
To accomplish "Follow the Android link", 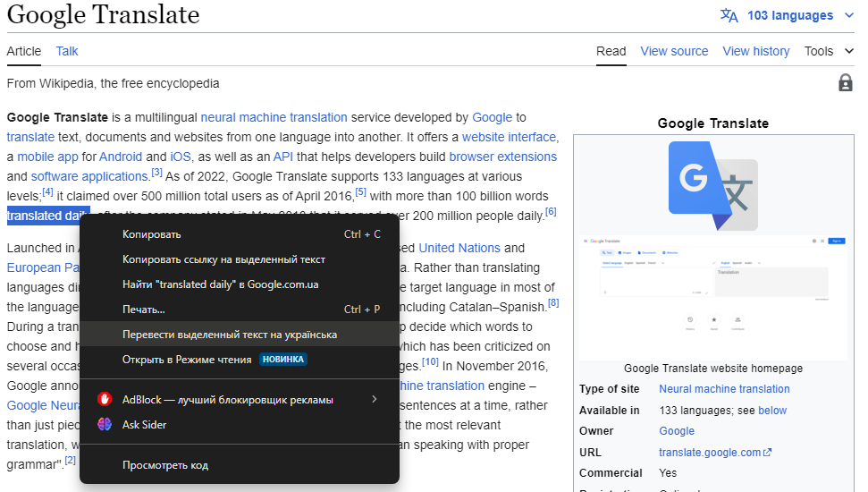I will 121,157.
